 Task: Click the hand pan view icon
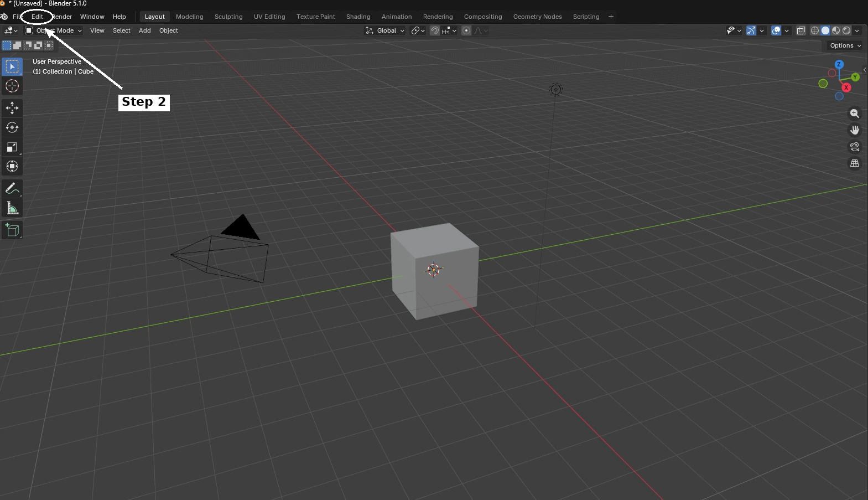[x=855, y=130]
